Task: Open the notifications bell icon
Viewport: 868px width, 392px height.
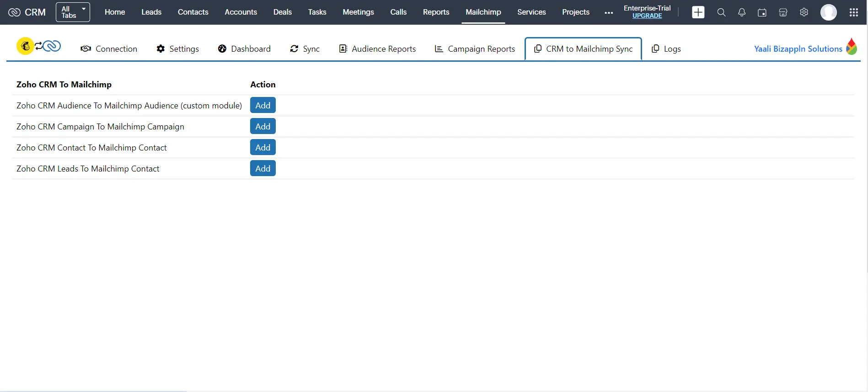Action: pos(742,12)
